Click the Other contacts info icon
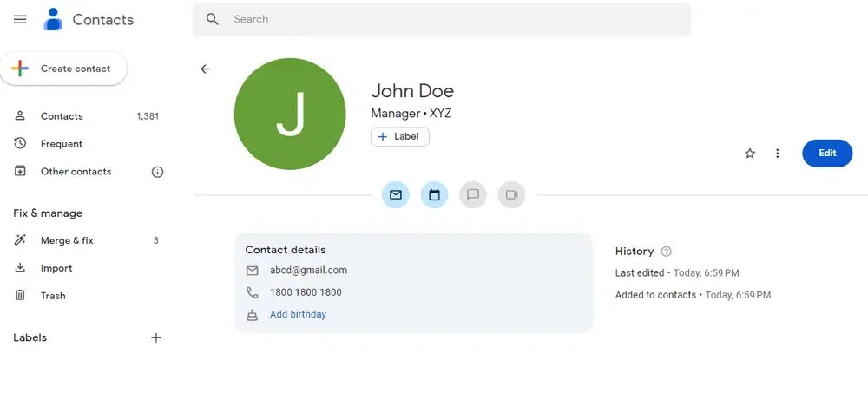Screen dimensions: 868x393 tap(157, 172)
